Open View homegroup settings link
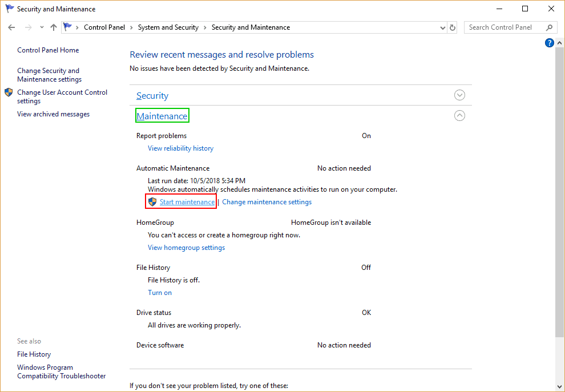The height and width of the screenshot is (392, 565). pyautogui.click(x=186, y=248)
